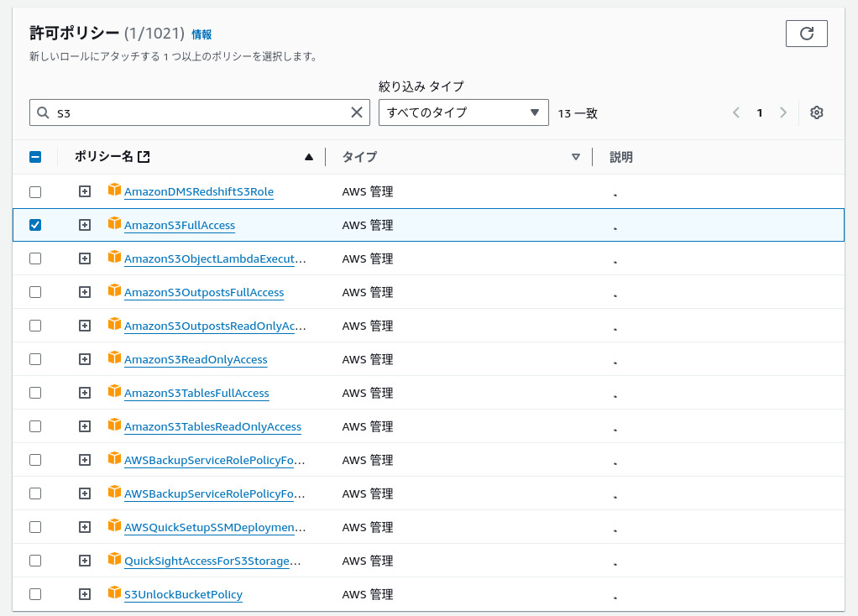Open the AmazonS3ReadOnlyAccess link

tap(196, 360)
